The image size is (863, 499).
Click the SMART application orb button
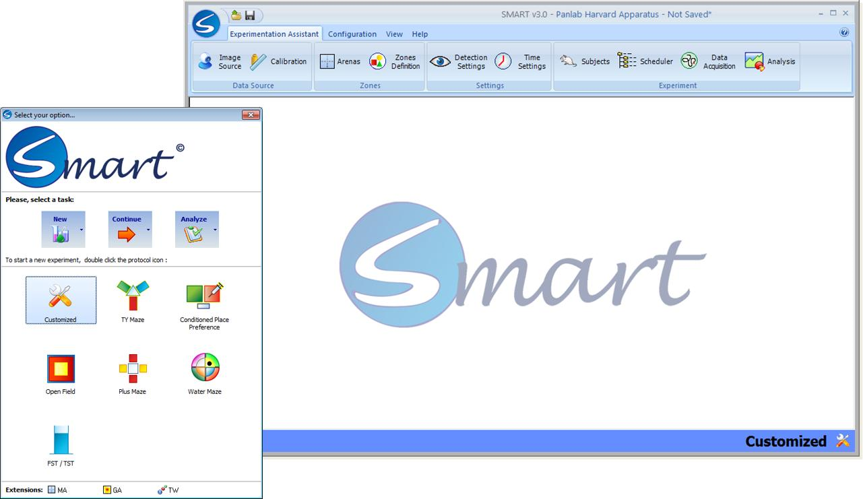coord(206,24)
